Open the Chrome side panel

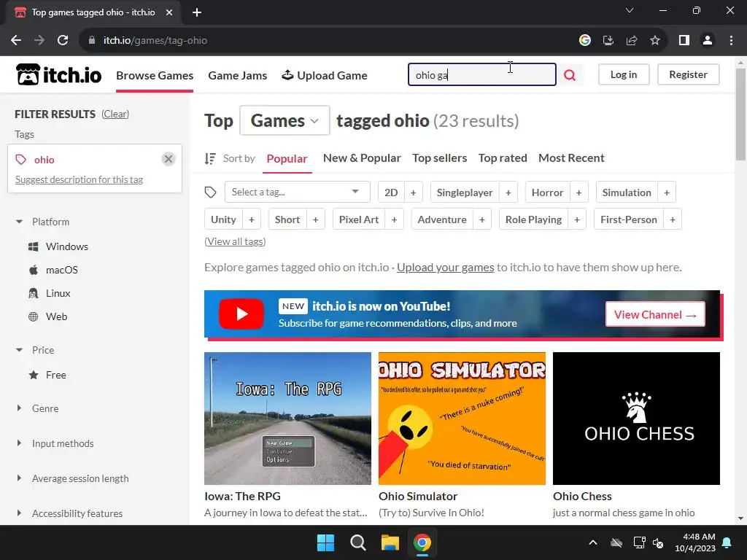coord(684,41)
